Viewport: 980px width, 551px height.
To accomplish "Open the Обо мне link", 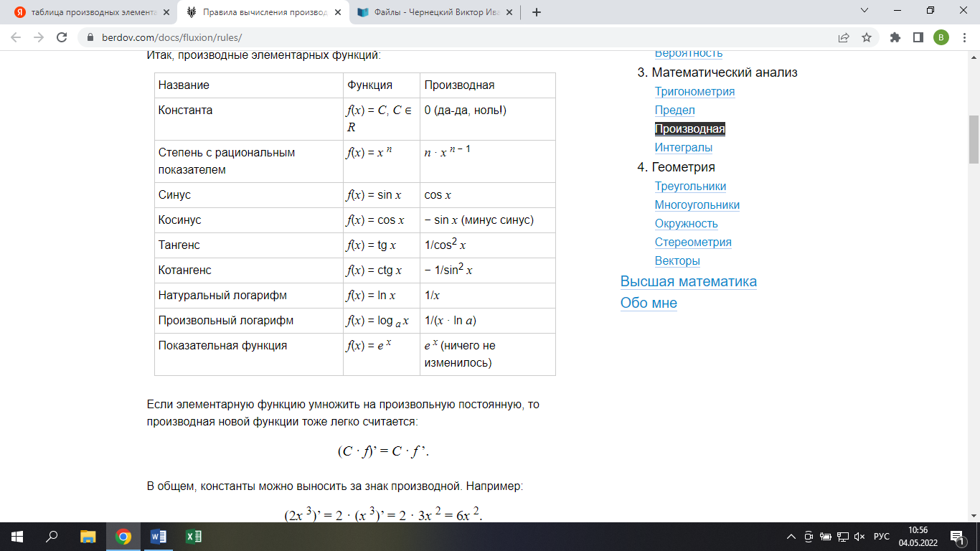I will pos(649,303).
